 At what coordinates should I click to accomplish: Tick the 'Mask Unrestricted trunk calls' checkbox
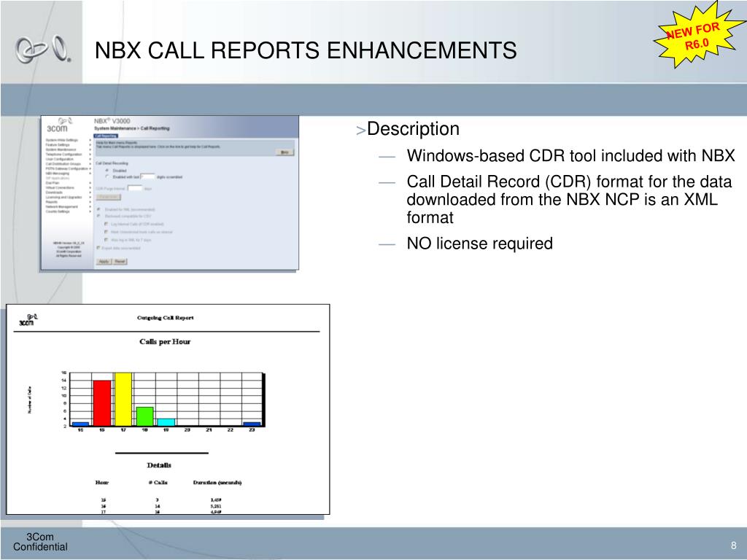[106, 232]
